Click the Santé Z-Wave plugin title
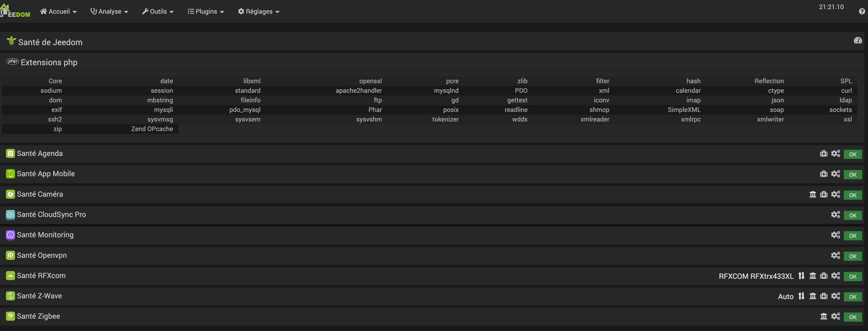 click(x=39, y=296)
